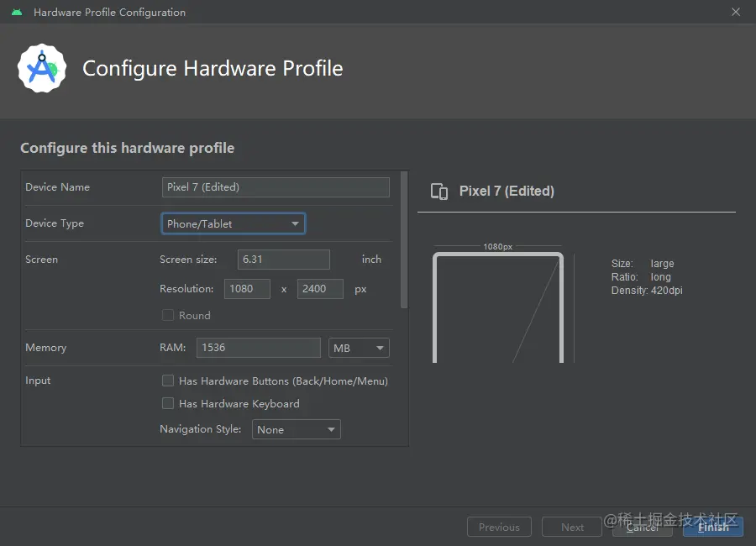Open the Device Type dropdown
Viewport: 756px width, 546px height.
click(234, 223)
